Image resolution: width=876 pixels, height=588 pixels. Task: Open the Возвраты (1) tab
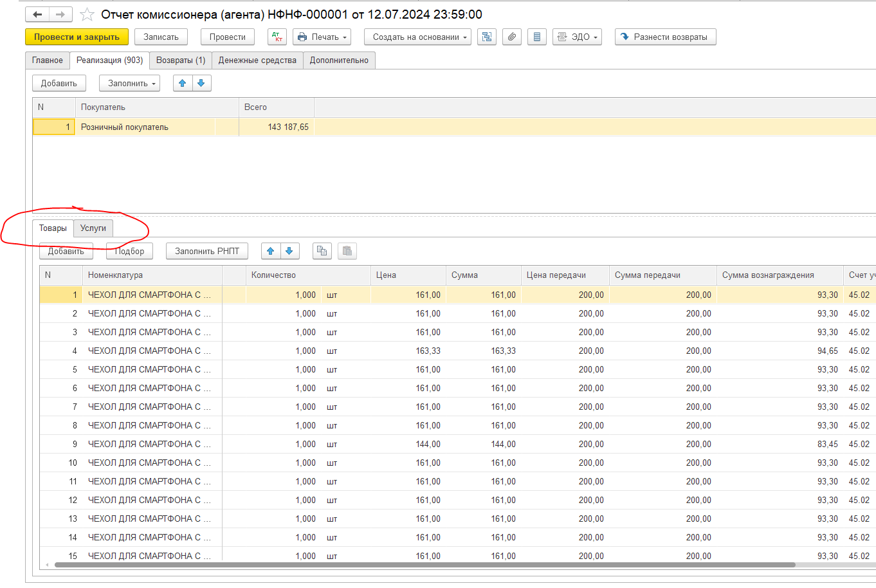tap(181, 60)
